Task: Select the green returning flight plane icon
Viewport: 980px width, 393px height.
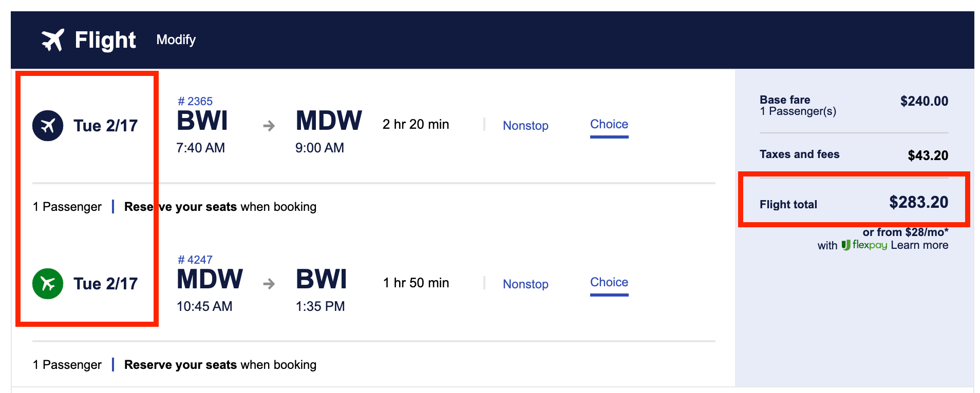Action: 48,283
